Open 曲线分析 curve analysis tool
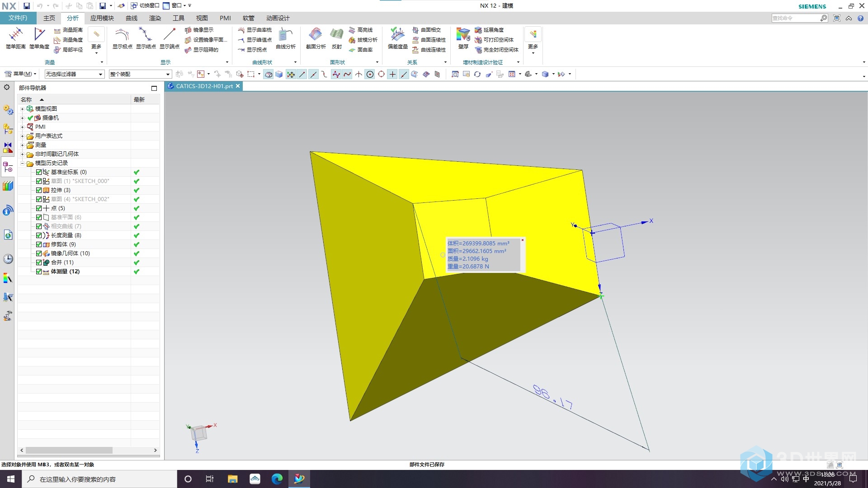 coord(286,38)
